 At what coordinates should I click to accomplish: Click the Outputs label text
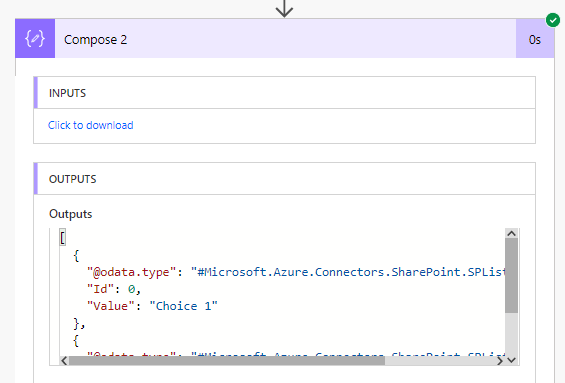pos(71,214)
